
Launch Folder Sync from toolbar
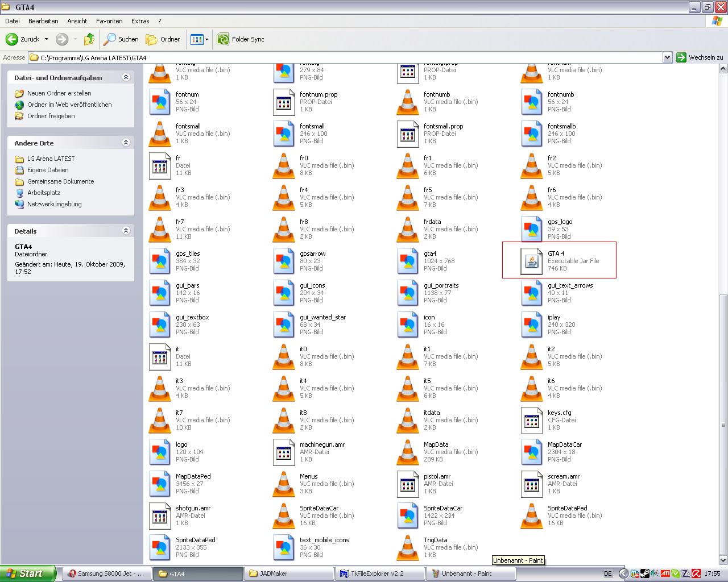coord(241,39)
